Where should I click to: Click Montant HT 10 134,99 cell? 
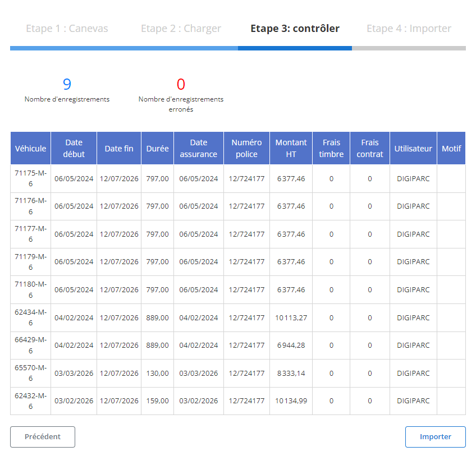tap(291, 401)
